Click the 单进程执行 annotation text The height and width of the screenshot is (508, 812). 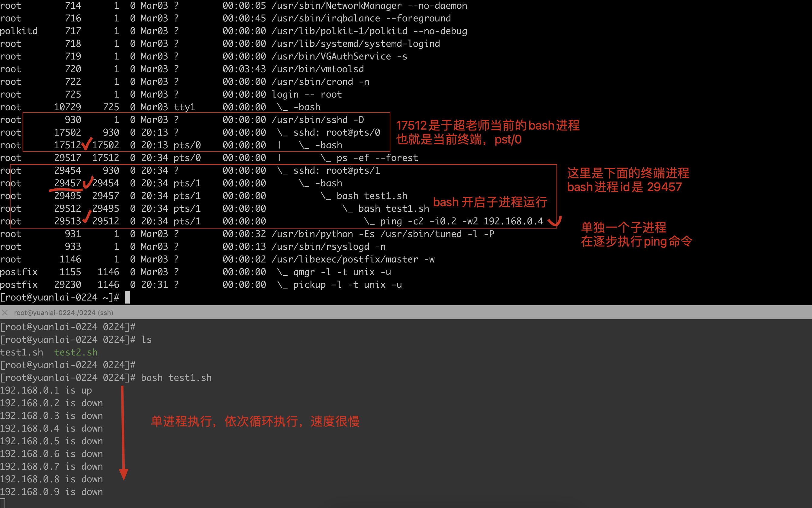(255, 421)
